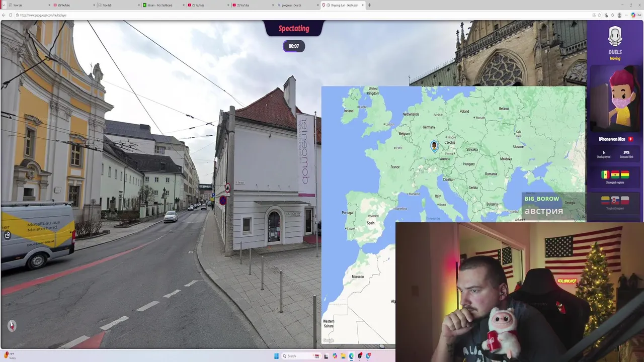Click the Street View compass icon
The height and width of the screenshot is (362, 644).
(12, 325)
